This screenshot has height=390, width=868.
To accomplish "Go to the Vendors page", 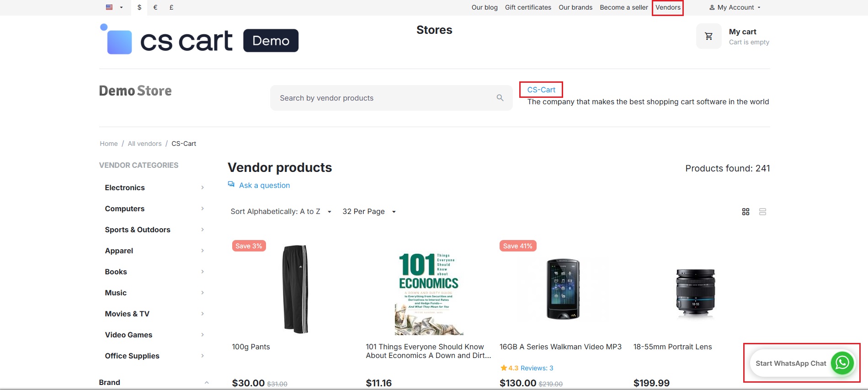I will point(668,7).
